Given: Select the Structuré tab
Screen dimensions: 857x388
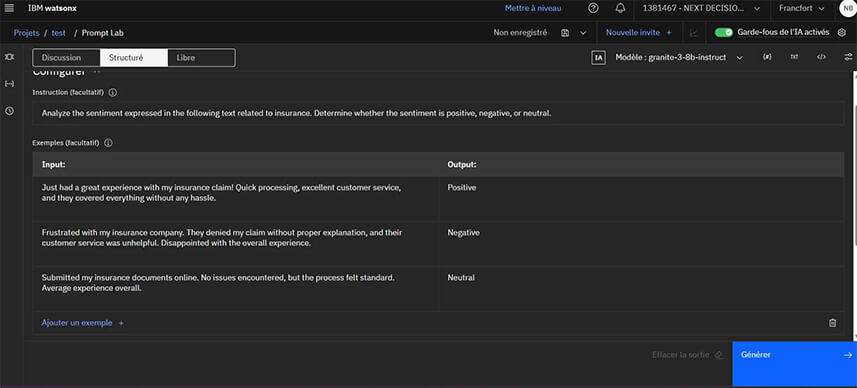Looking at the screenshot, I should 133,57.
